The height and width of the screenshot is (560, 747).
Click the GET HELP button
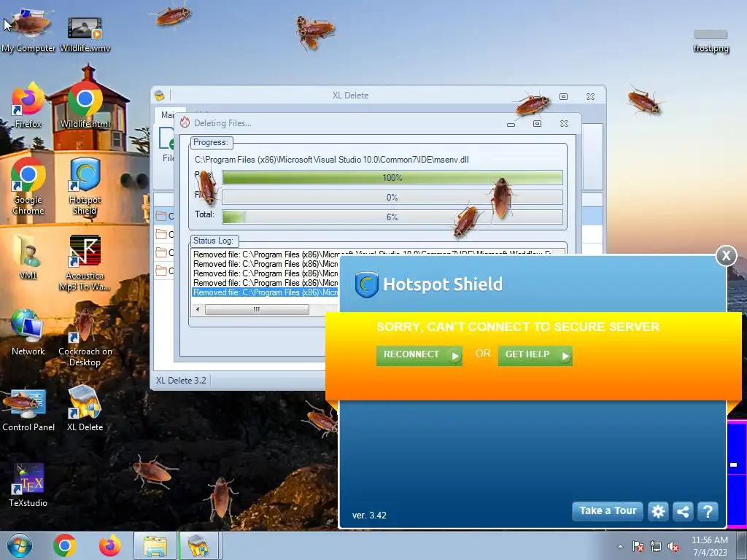pyautogui.click(x=535, y=355)
